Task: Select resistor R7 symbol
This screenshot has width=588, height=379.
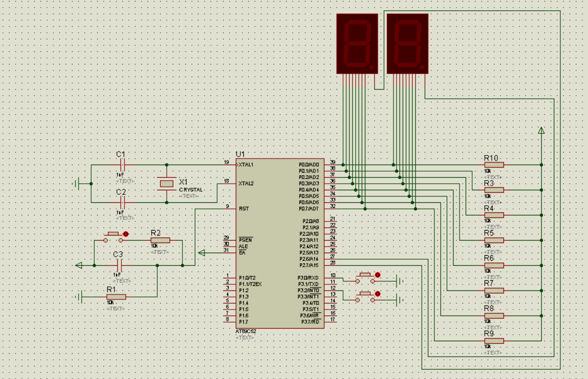Action: click(494, 290)
